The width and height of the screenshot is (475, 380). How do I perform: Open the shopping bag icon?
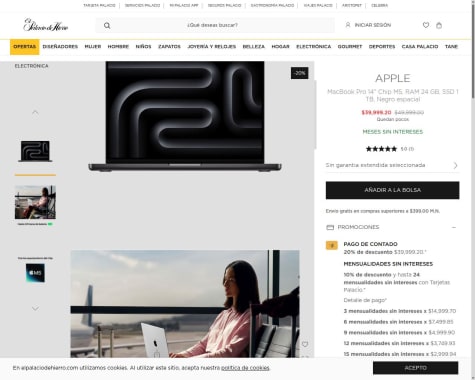coord(439,25)
